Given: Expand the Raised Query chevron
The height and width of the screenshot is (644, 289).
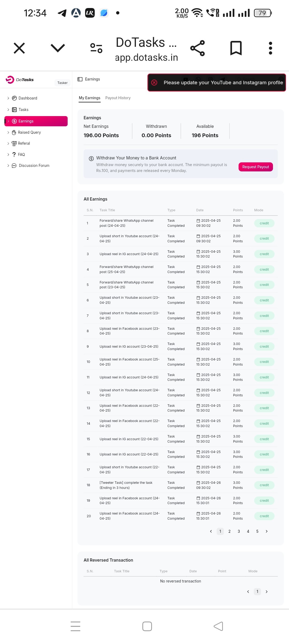Looking at the screenshot, I should point(8,132).
